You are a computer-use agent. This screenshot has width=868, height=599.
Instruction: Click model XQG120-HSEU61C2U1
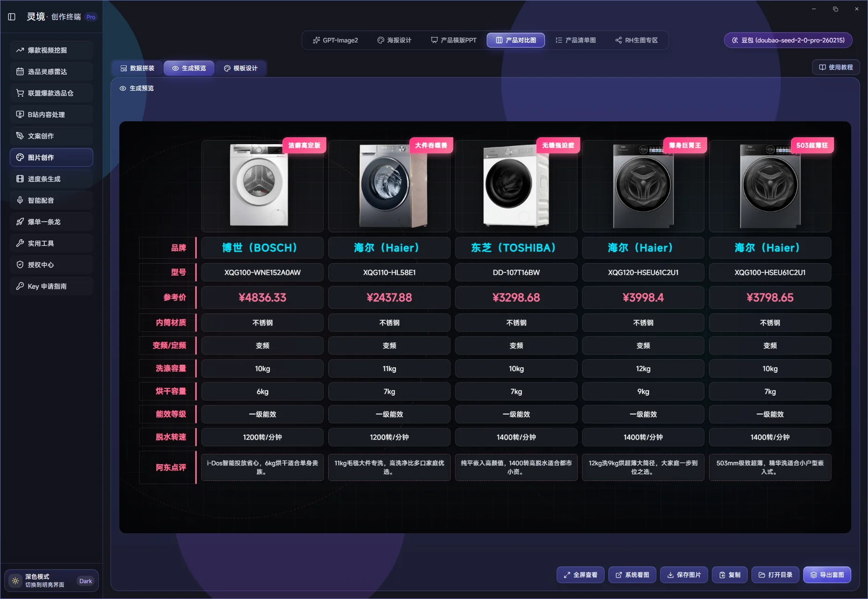pos(643,272)
